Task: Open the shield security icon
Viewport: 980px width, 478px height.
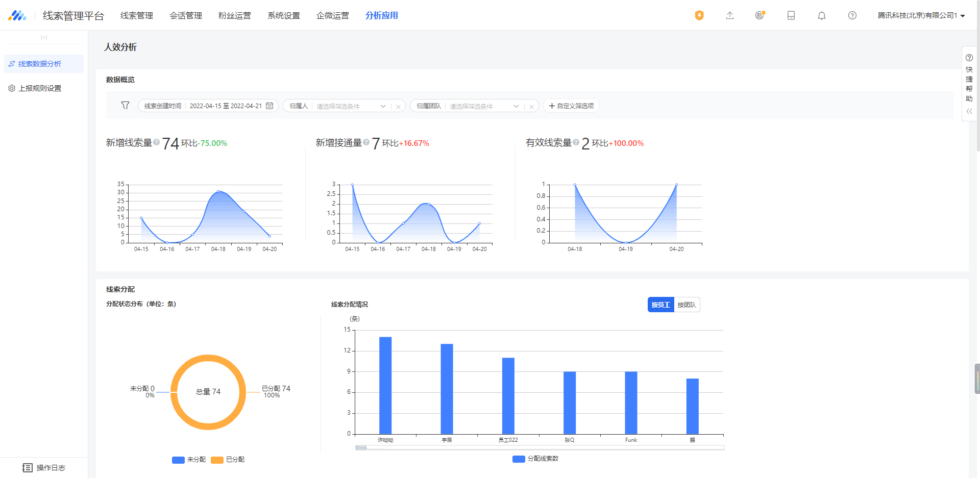Action: (699, 15)
